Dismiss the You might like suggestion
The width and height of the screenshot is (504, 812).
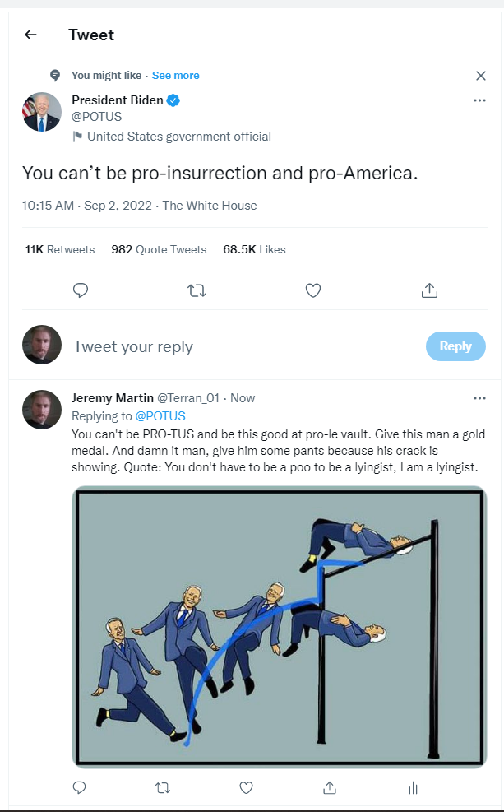[x=480, y=75]
